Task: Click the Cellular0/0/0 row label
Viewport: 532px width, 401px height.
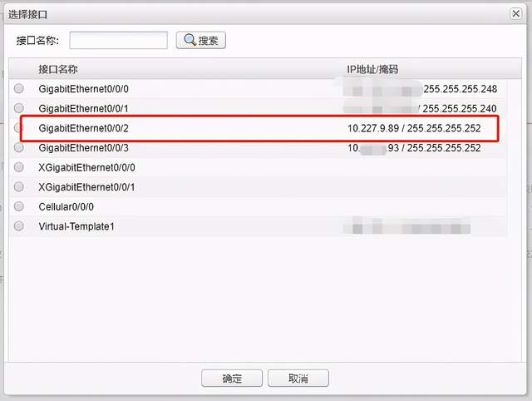Action: click(x=66, y=206)
